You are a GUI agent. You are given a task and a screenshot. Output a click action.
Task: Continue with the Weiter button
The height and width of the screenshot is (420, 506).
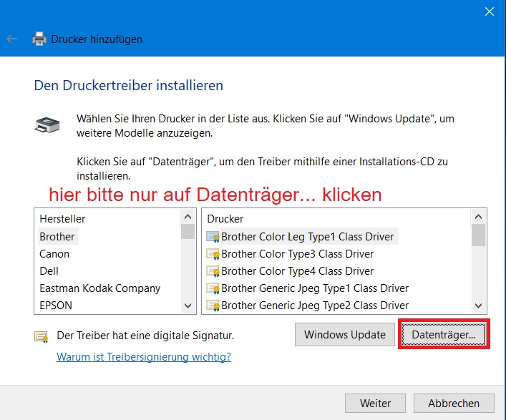click(375, 404)
